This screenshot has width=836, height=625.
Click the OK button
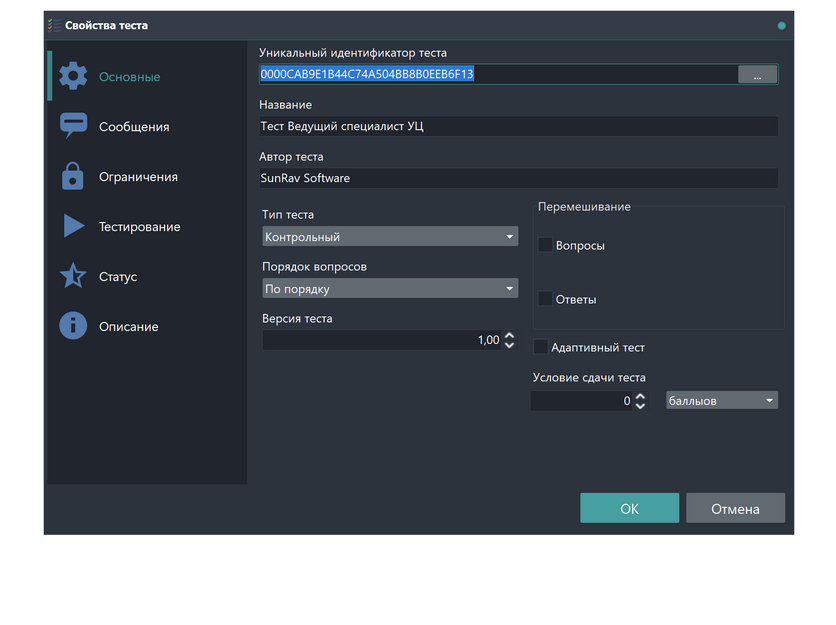click(630, 508)
